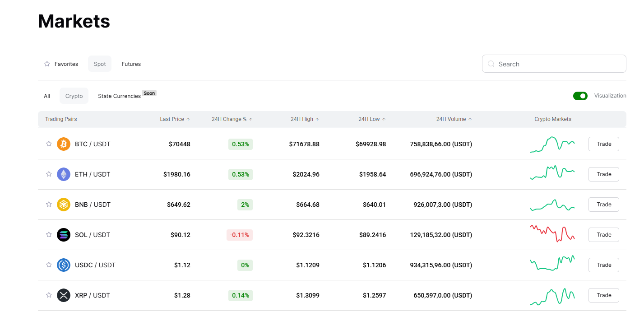Image resolution: width=644 pixels, height=312 pixels.
Task: Click the Trading Pairs column header
Action: 61,119
